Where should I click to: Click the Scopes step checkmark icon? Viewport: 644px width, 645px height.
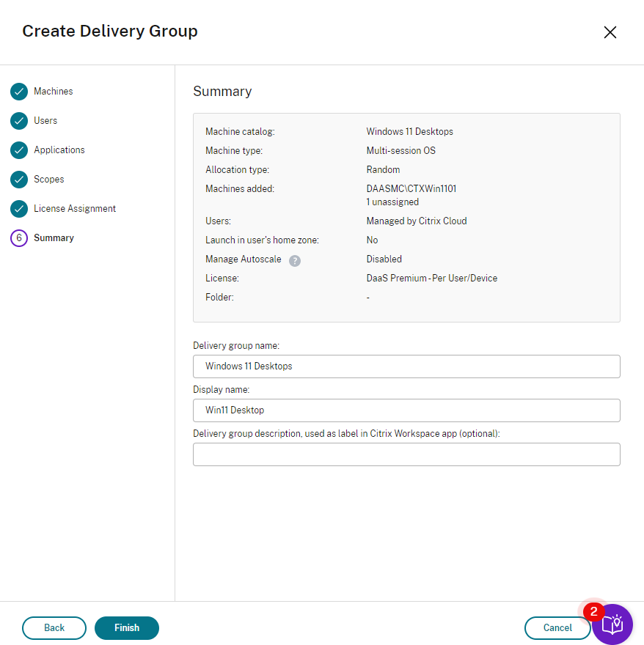19,180
